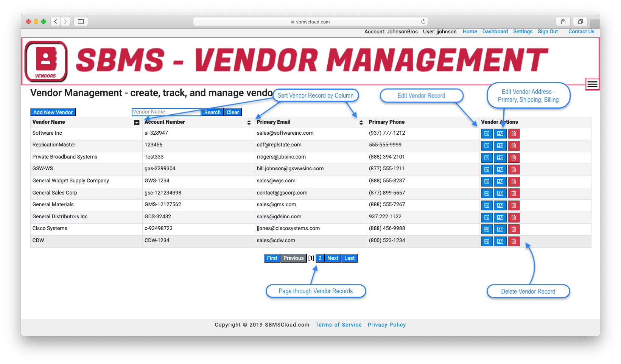Open a new browser tab

[x=595, y=24]
